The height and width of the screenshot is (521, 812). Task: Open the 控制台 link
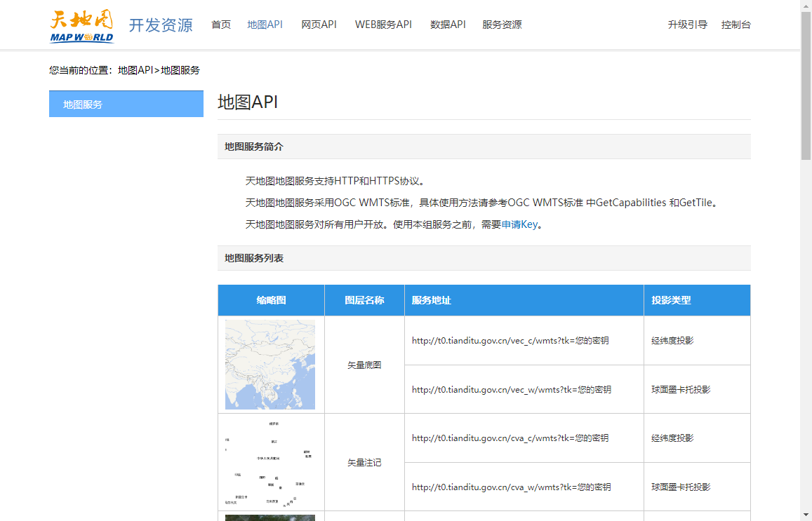736,25
